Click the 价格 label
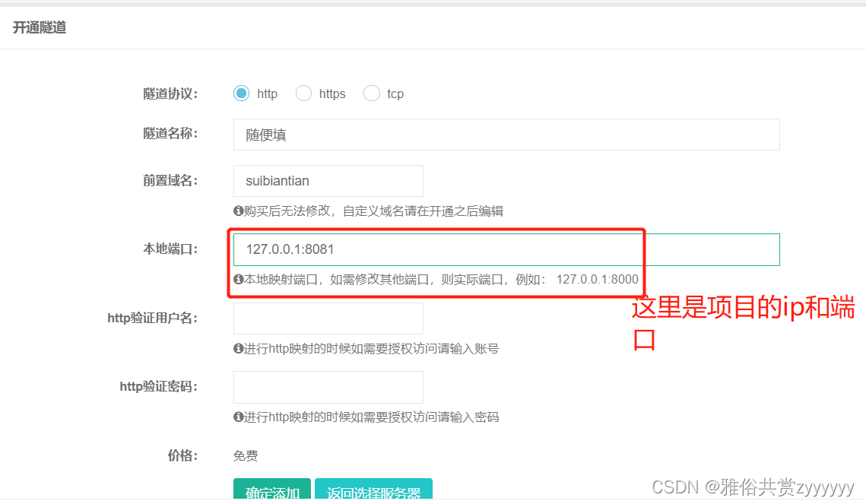This screenshot has height=504, width=866. coord(182,455)
